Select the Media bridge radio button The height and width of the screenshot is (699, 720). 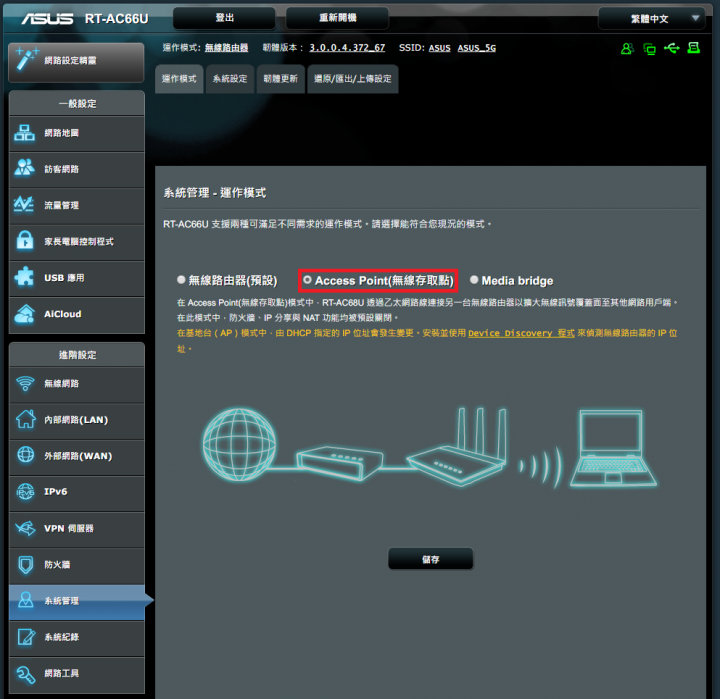(474, 279)
